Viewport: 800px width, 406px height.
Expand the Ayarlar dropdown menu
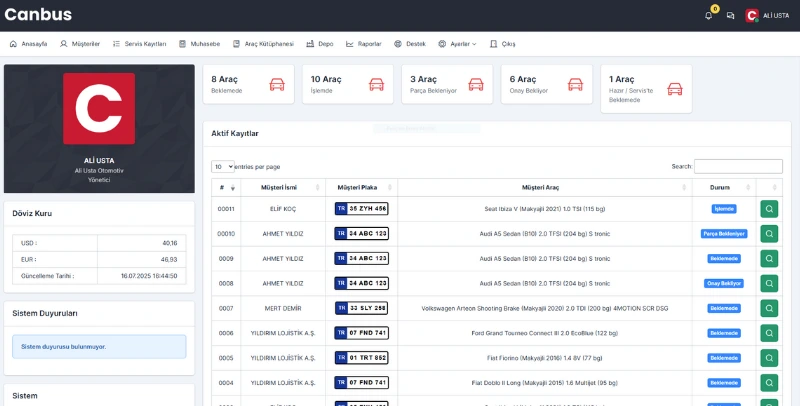pyautogui.click(x=457, y=44)
